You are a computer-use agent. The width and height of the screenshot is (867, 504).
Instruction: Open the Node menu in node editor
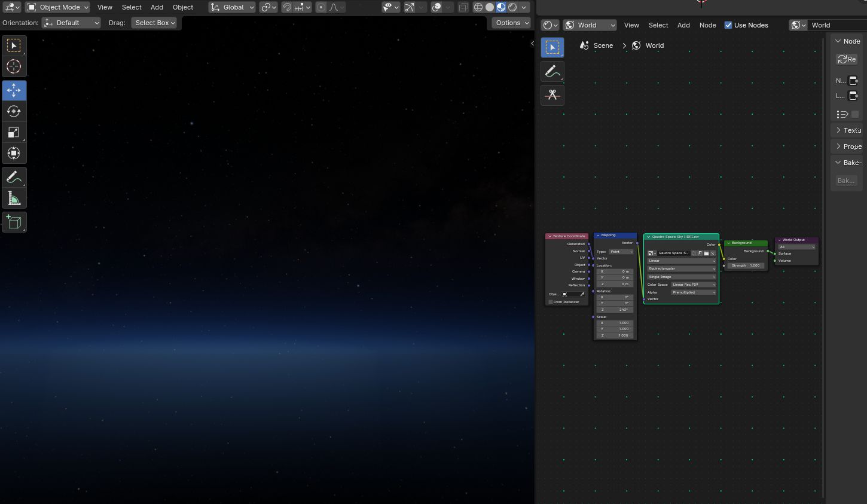[707, 25]
